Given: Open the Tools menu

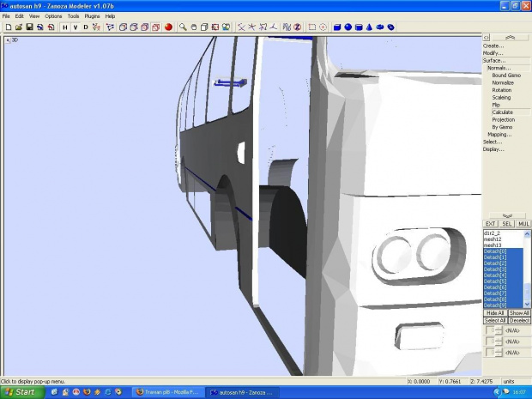Looking at the screenshot, I should tap(73, 16).
